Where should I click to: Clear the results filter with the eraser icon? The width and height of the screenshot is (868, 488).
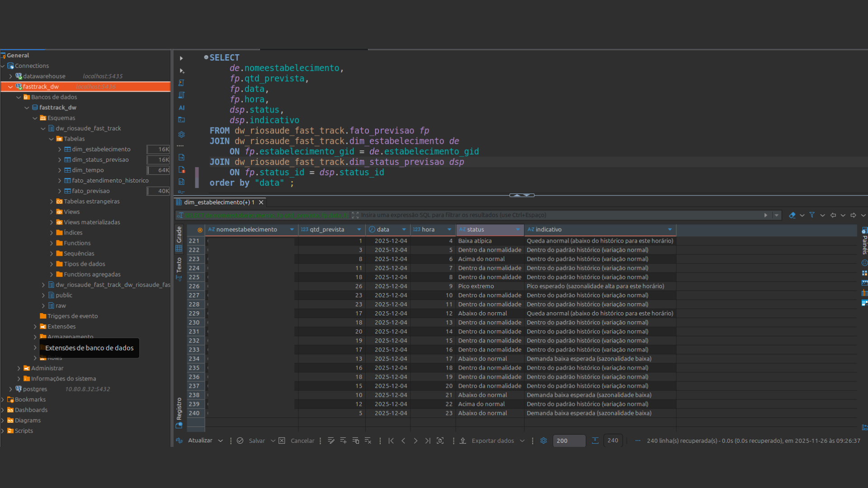point(792,216)
